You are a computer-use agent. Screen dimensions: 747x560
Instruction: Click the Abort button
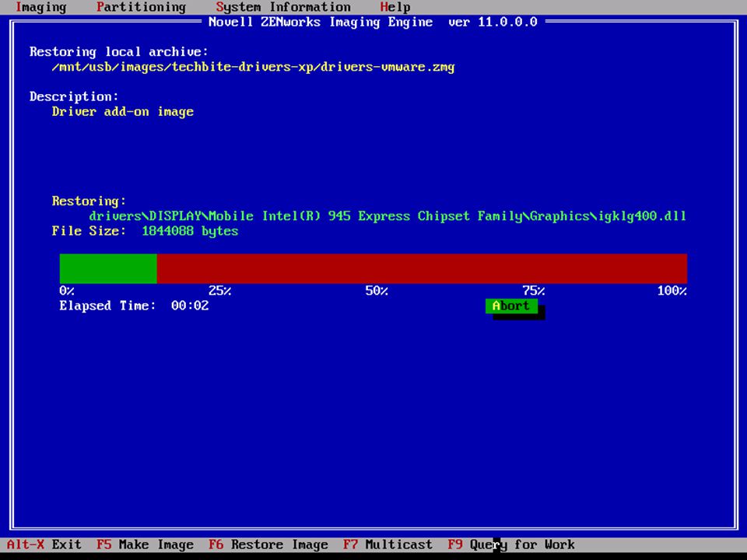click(x=511, y=306)
